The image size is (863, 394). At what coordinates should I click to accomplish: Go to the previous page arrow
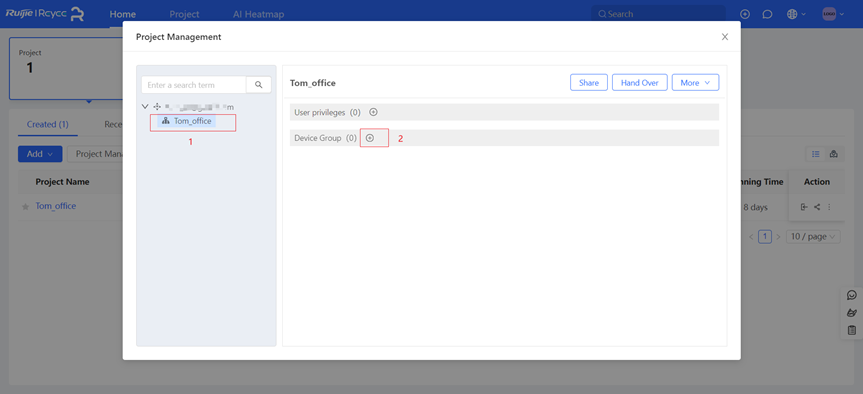(751, 237)
